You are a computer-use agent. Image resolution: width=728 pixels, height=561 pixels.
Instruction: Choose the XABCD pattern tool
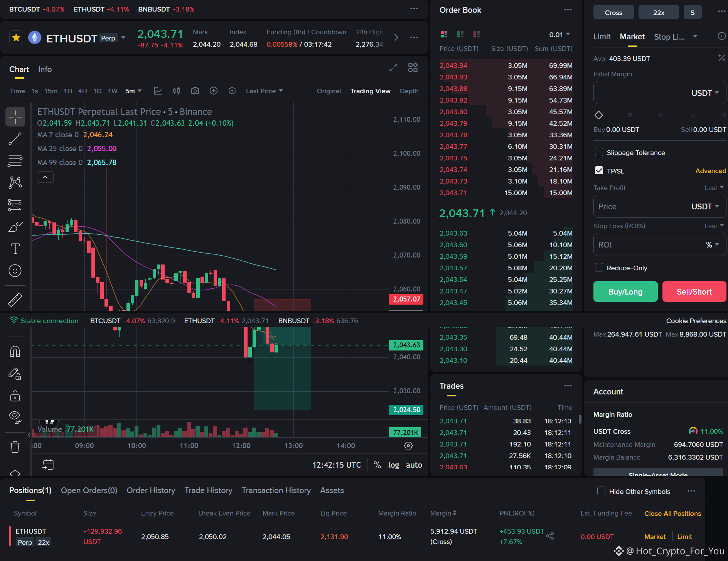(15, 182)
